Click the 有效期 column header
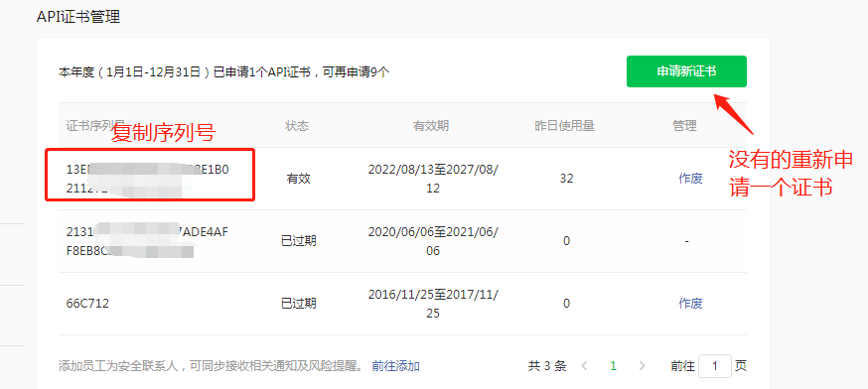 431,126
